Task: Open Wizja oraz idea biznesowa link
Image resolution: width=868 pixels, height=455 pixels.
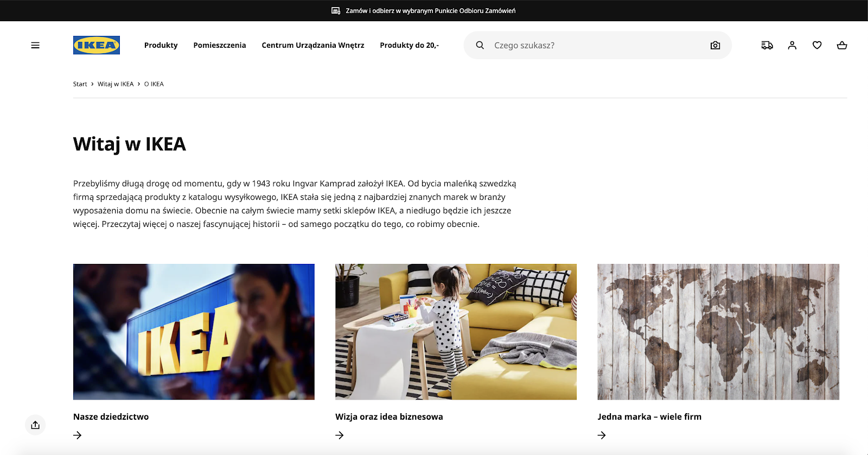Action: (x=389, y=416)
